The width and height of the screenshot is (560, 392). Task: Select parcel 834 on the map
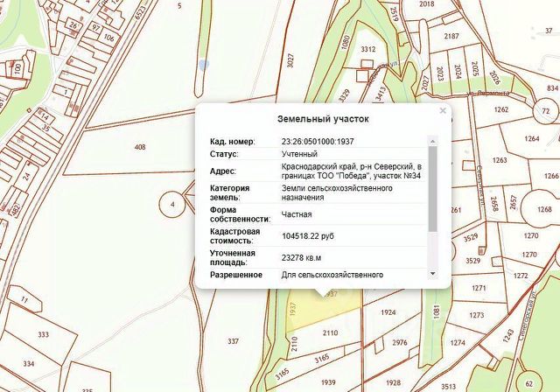pyautogui.click(x=552, y=87)
